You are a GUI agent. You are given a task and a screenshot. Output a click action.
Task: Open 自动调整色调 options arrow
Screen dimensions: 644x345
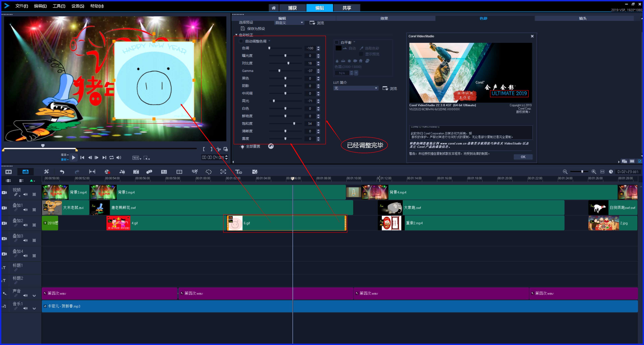tap(270, 41)
